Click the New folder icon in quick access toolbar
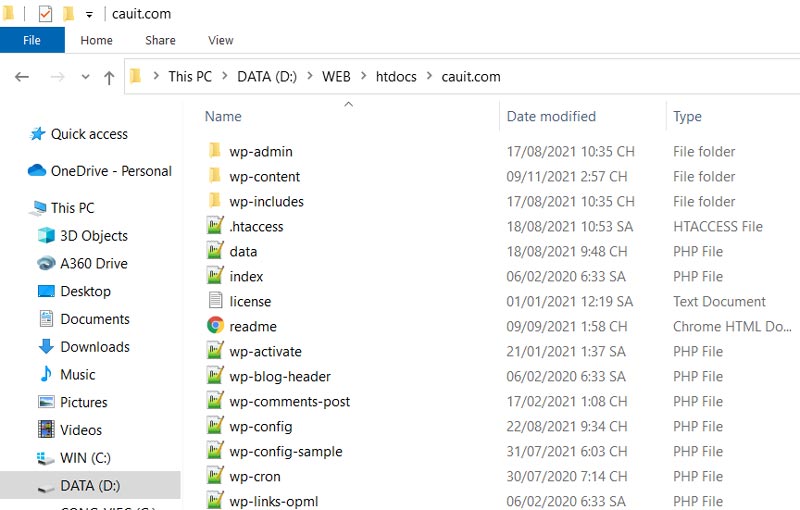This screenshot has width=800, height=510. [68, 14]
